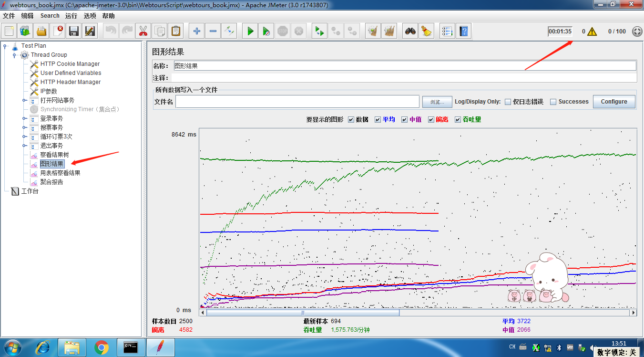Screen dimensions: 644x357
Task: Open the 运行 menu
Action: pos(72,16)
